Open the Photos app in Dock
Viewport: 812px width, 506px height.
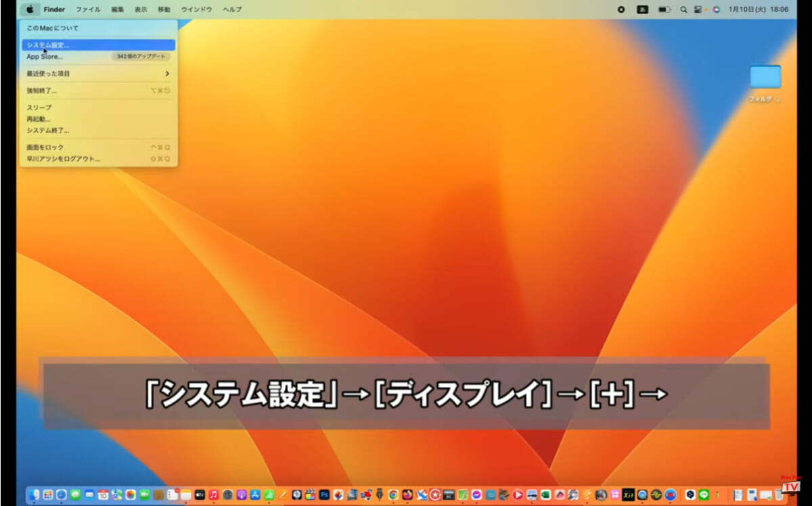pos(131,495)
